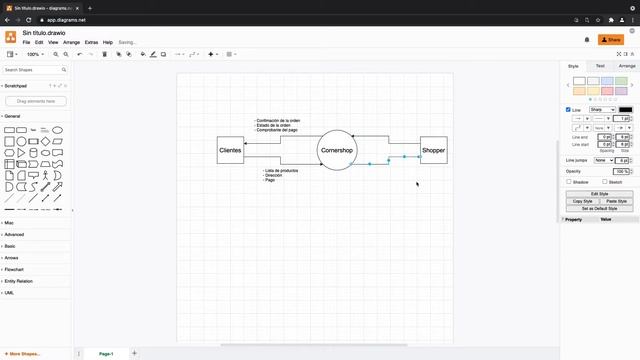Select the callout speech bubble shape
Image resolution: width=640 pixels, height=360 pixels.
click(x=33, y=176)
